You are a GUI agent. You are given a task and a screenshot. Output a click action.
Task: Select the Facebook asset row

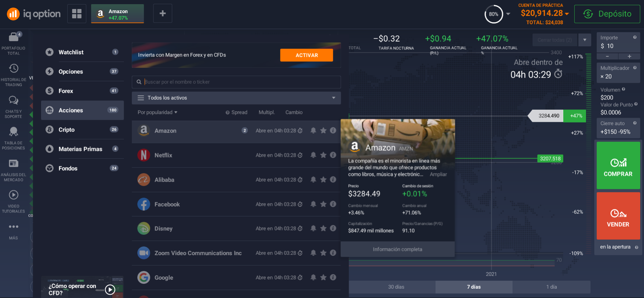pos(236,204)
